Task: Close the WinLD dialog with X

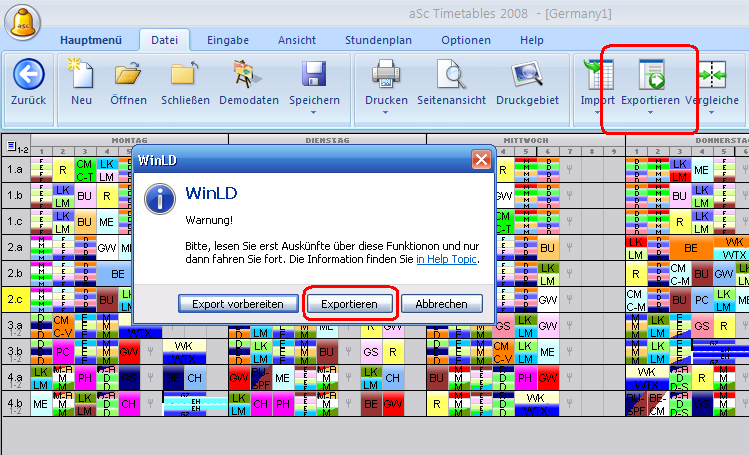Action: click(481, 159)
